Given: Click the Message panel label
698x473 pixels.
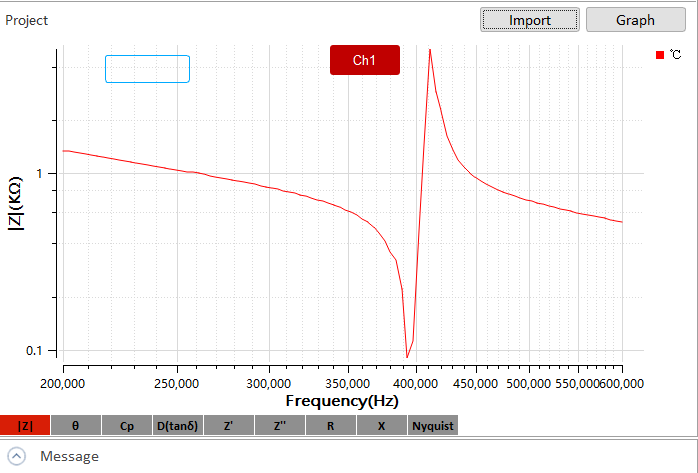Looking at the screenshot, I should pos(69,456).
